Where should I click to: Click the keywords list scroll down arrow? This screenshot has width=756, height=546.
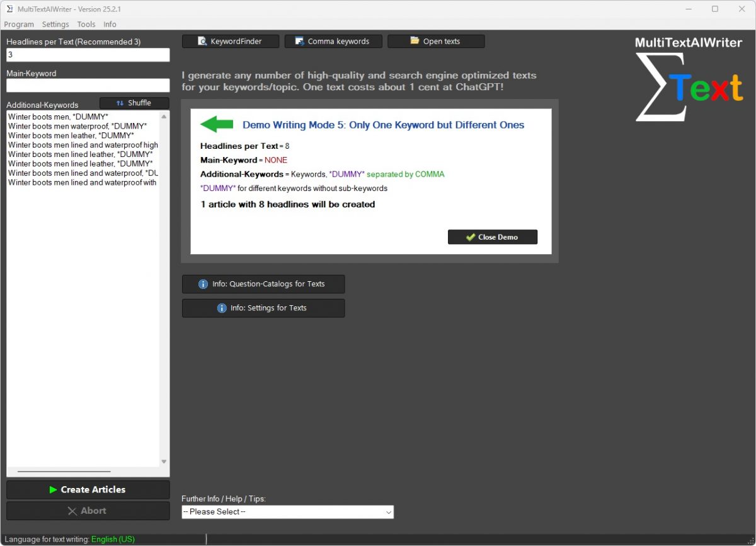[164, 462]
